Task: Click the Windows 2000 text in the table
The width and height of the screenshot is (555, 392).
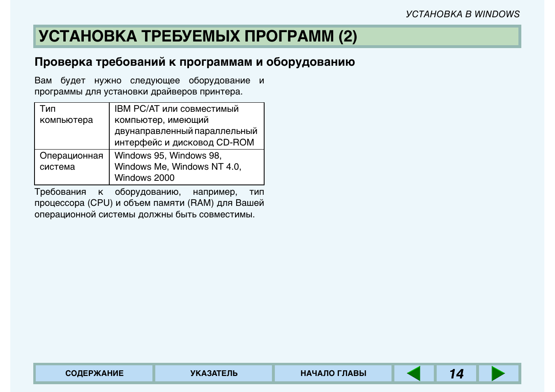Action: 144,178
